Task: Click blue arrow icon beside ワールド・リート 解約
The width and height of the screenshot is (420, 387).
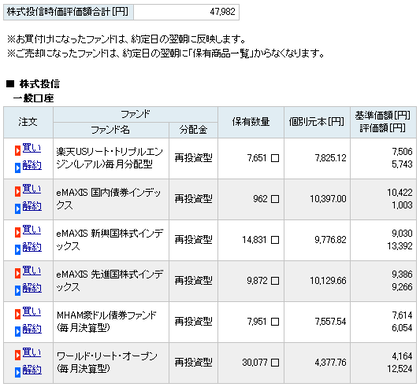Action: pyautogui.click(x=18, y=372)
